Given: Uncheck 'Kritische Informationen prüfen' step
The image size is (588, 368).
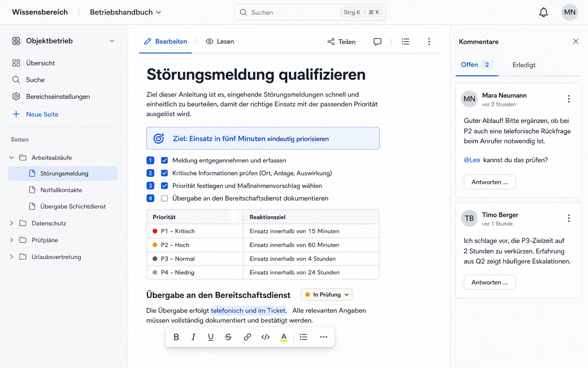Looking at the screenshot, I should click(x=164, y=173).
